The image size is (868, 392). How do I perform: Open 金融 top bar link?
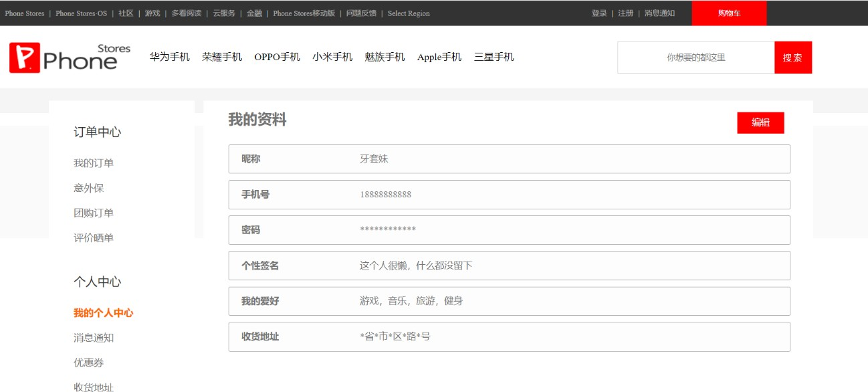point(254,13)
